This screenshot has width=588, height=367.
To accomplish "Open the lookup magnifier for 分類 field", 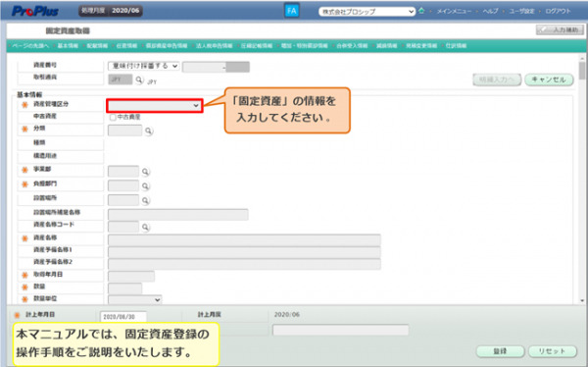I will click(x=149, y=131).
